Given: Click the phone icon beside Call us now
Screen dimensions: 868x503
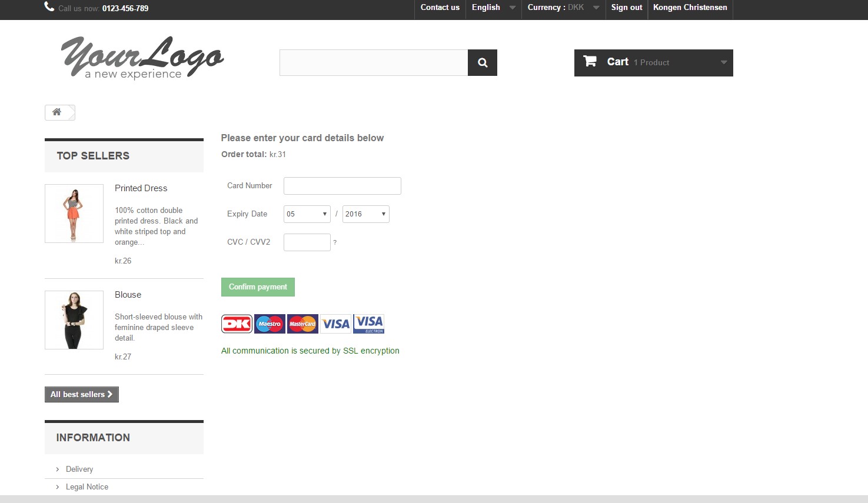Looking at the screenshot, I should click(x=49, y=6).
